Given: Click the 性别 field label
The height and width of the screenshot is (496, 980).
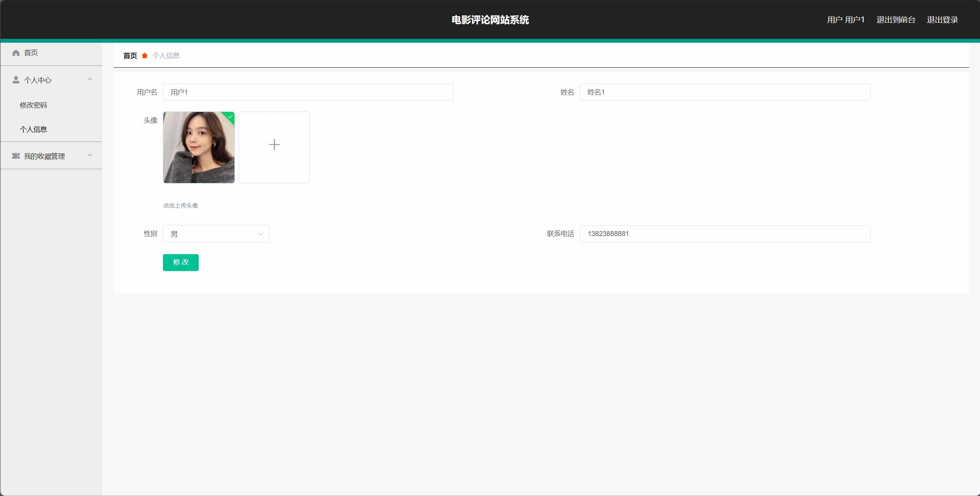Looking at the screenshot, I should (x=151, y=233).
